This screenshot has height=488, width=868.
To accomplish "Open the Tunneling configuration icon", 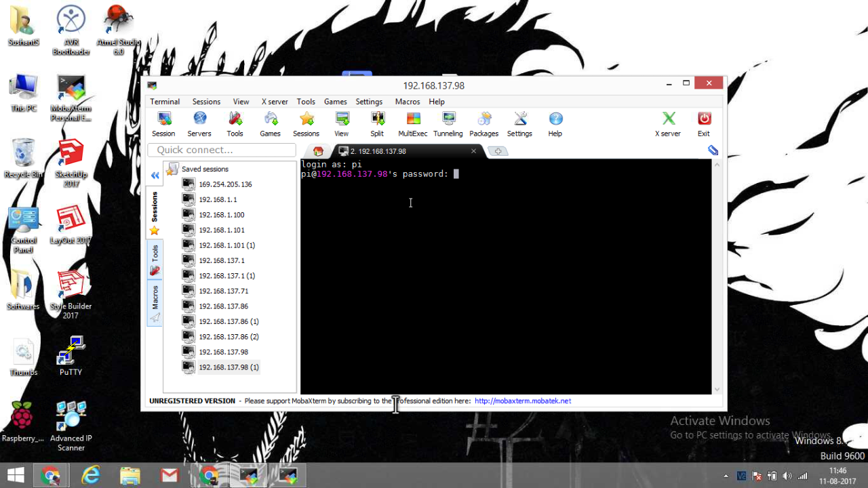I will point(448,124).
